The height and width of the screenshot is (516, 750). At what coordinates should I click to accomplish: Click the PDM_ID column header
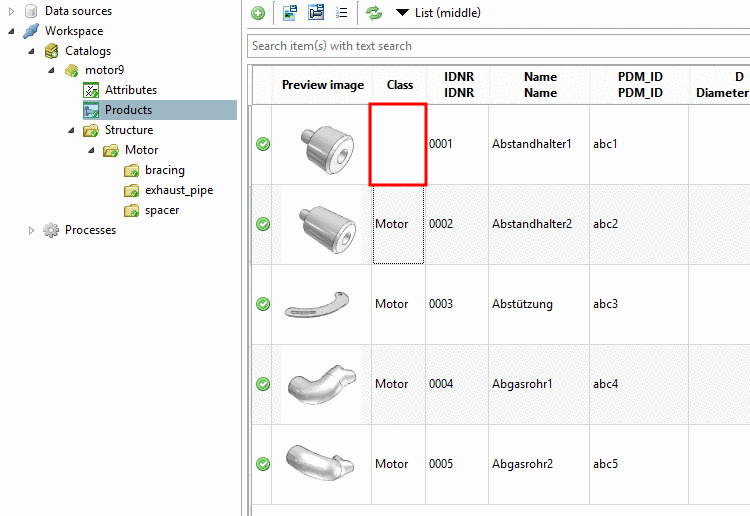pyautogui.click(x=640, y=85)
